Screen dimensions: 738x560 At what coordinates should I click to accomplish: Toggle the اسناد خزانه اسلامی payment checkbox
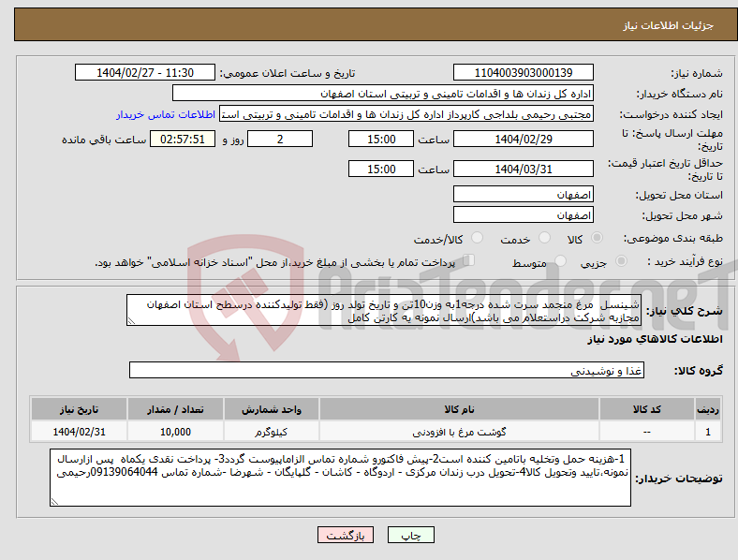(x=468, y=259)
